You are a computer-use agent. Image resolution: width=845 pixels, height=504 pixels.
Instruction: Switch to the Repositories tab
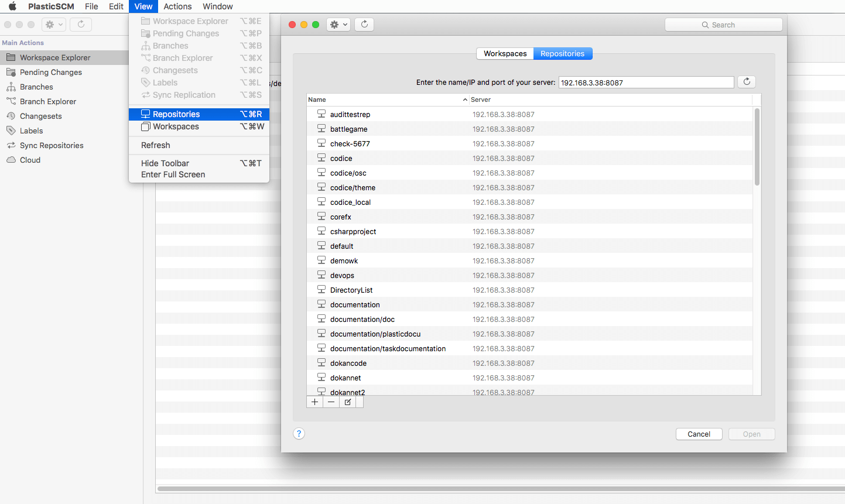click(x=563, y=53)
